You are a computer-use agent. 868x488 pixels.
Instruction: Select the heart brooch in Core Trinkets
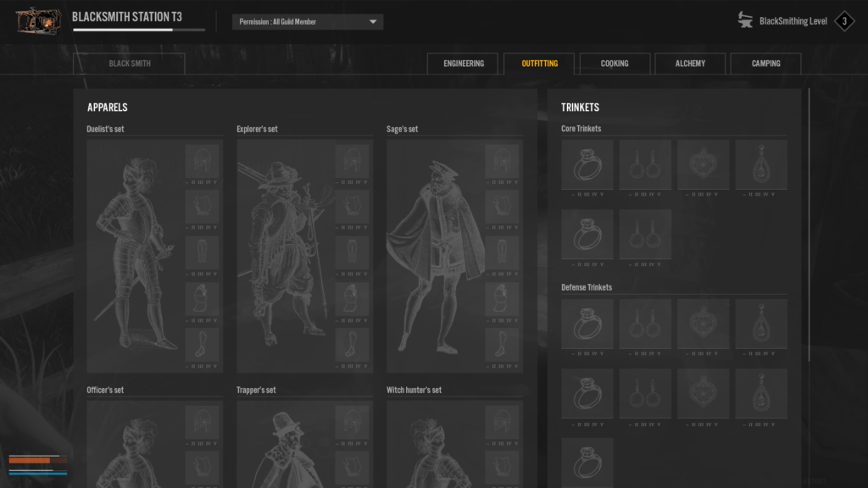coord(703,164)
